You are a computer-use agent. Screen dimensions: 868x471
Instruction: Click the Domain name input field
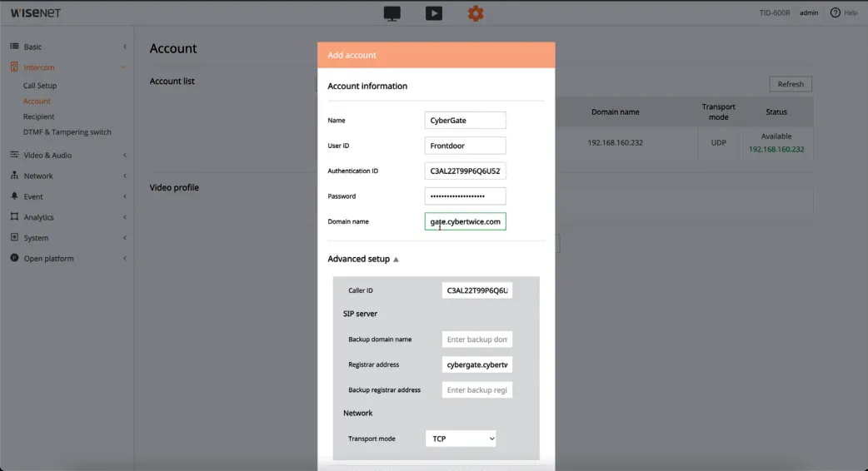(465, 221)
